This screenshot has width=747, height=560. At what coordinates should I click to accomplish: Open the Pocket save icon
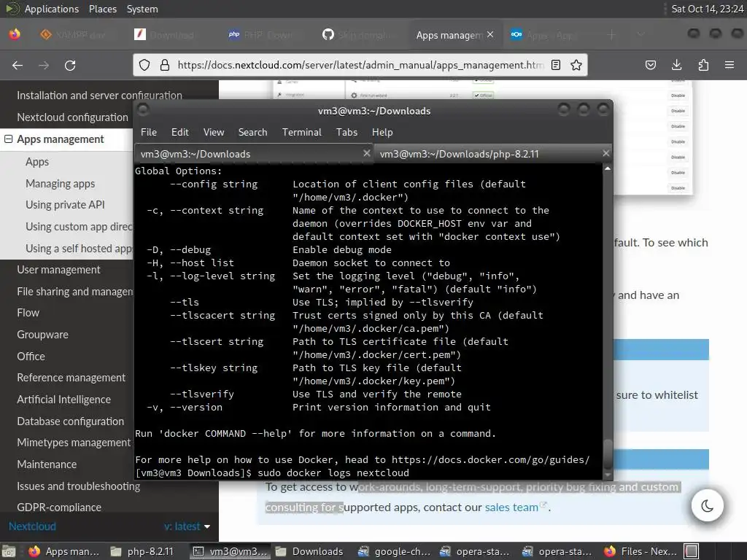651,65
